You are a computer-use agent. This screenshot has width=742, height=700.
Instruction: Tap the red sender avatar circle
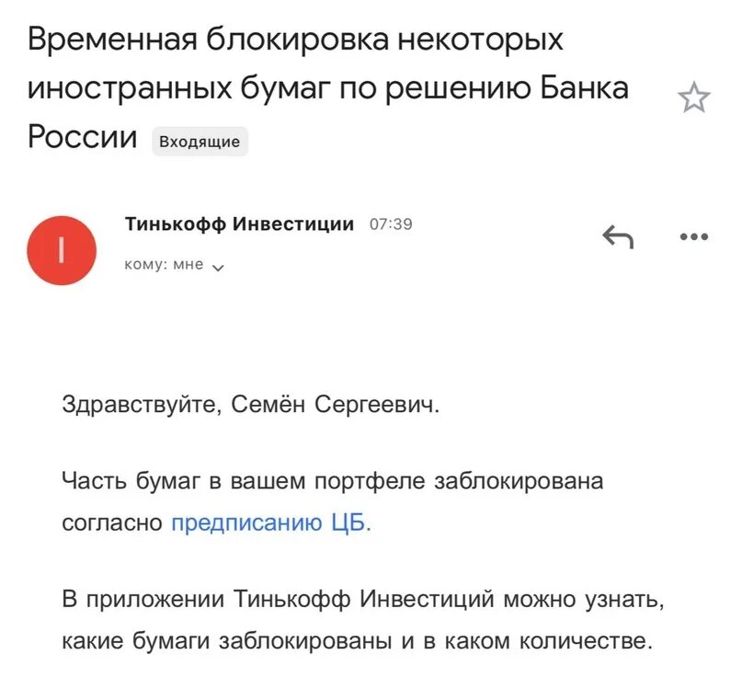pos(62,250)
